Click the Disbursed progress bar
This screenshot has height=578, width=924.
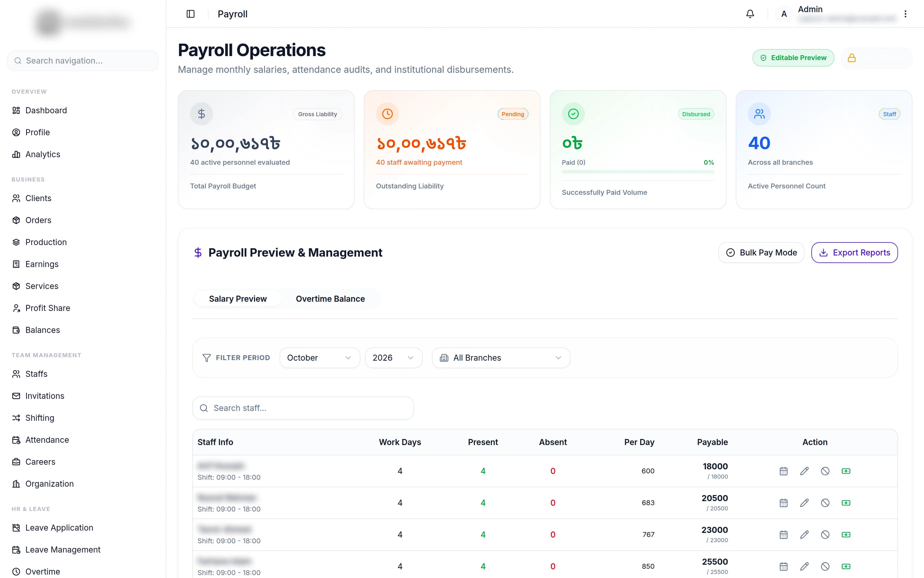coord(638,172)
